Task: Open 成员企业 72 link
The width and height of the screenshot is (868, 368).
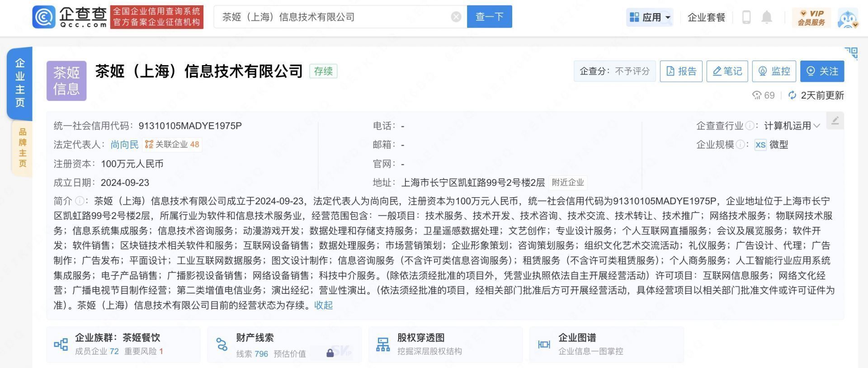Action: [x=97, y=351]
